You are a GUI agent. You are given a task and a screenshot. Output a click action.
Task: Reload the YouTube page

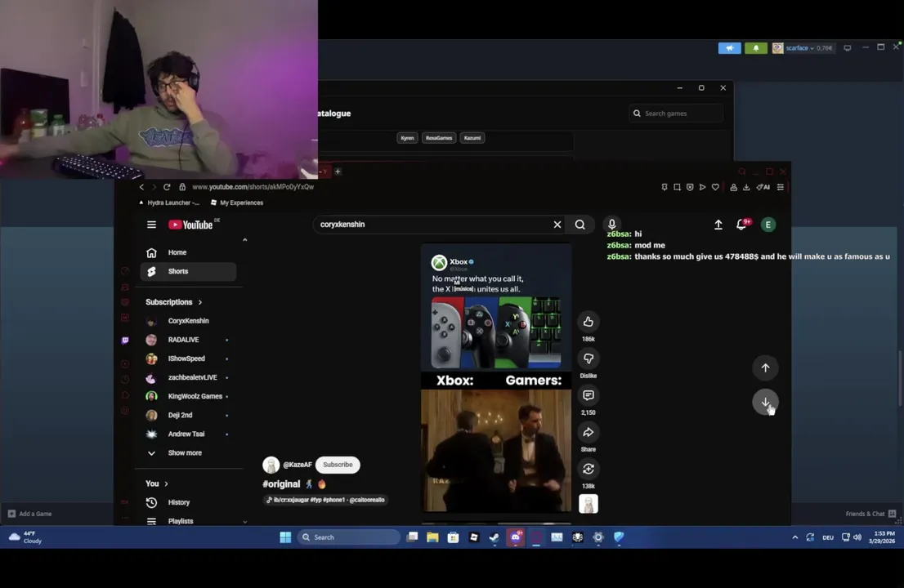(x=167, y=187)
